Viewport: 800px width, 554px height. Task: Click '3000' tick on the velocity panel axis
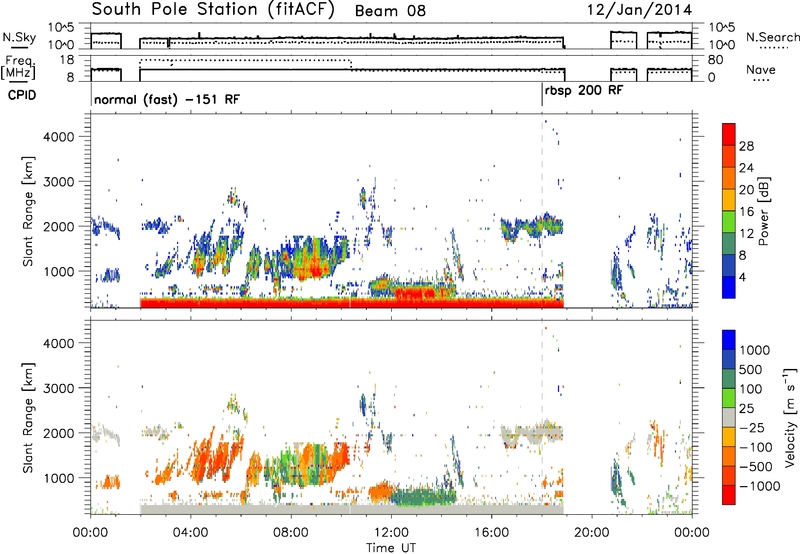point(58,388)
